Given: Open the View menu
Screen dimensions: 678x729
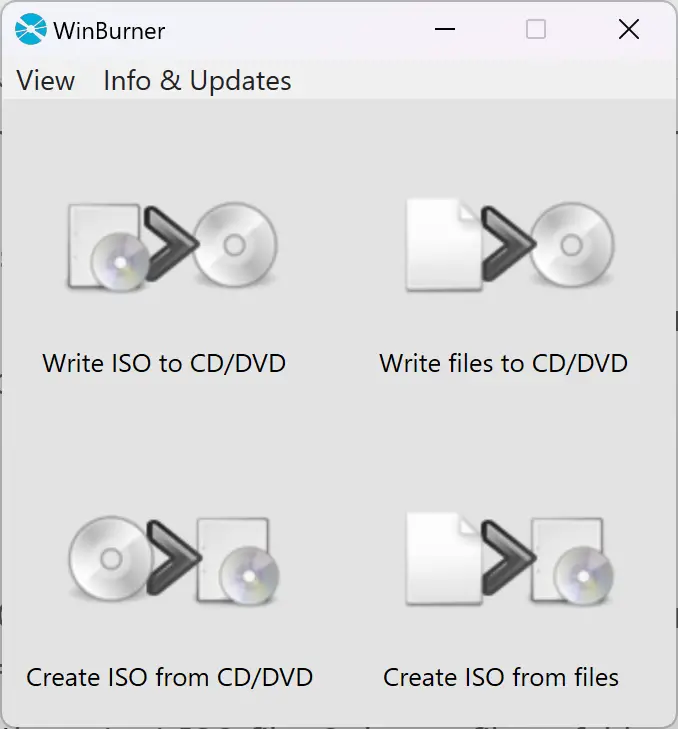Looking at the screenshot, I should tap(46, 81).
